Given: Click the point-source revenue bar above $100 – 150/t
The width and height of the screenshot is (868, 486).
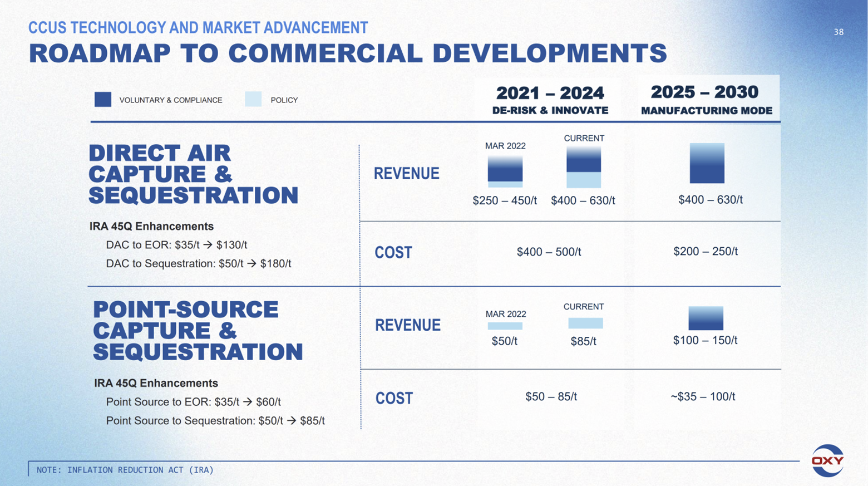Looking at the screenshot, I should coord(706,318).
